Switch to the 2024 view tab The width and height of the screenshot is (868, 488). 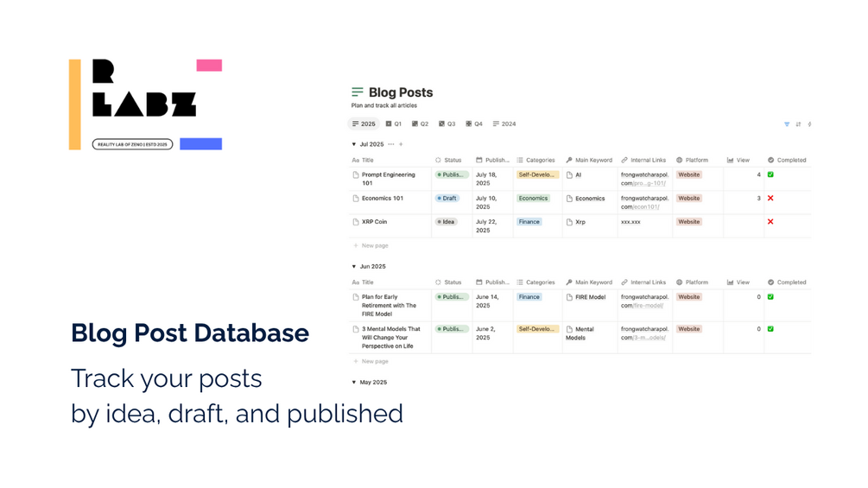504,124
